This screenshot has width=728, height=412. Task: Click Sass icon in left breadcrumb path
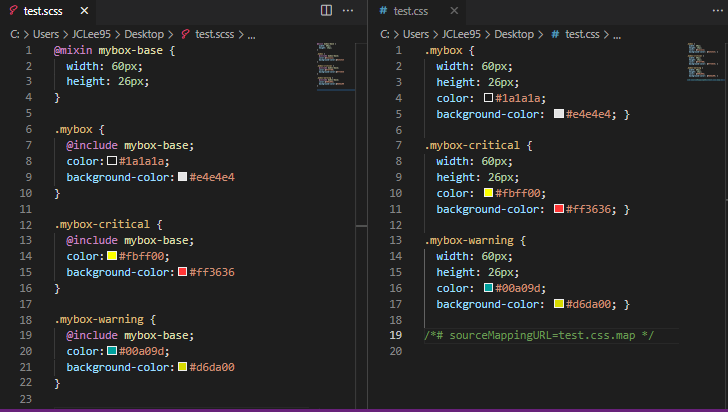pos(185,33)
